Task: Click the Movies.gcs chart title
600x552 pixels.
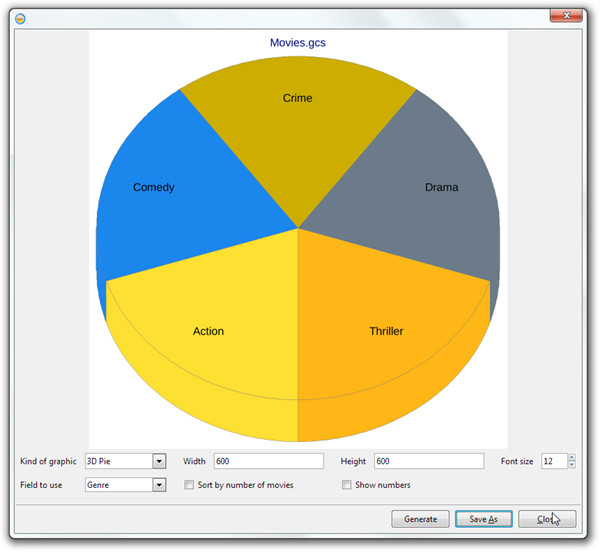Action: pyautogui.click(x=298, y=42)
